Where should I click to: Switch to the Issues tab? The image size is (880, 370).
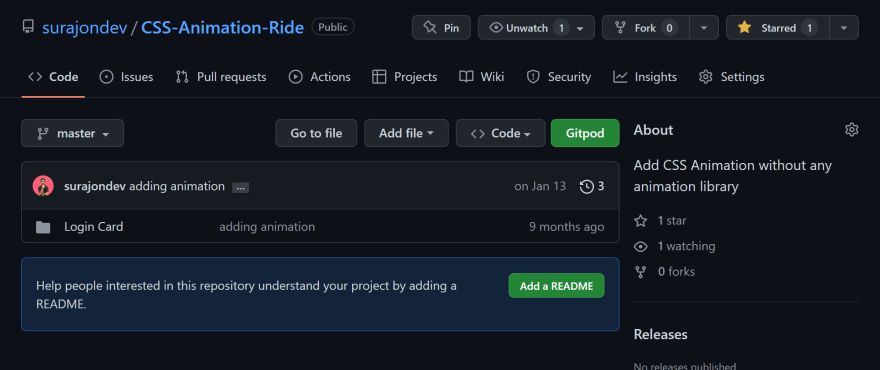126,77
